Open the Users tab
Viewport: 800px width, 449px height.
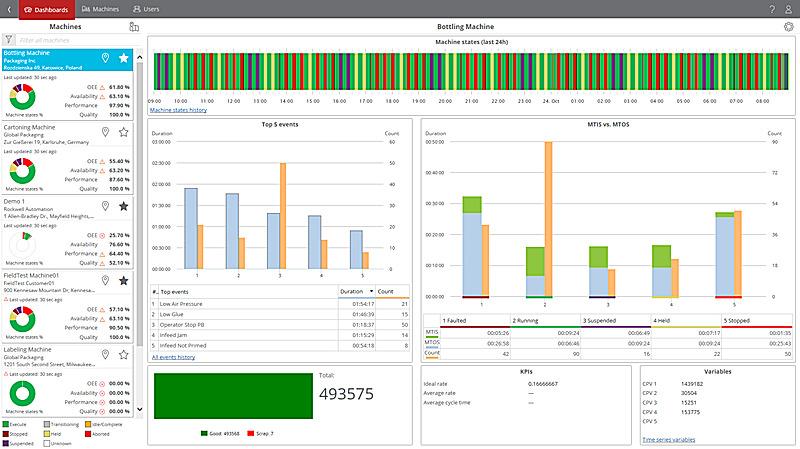[146, 8]
